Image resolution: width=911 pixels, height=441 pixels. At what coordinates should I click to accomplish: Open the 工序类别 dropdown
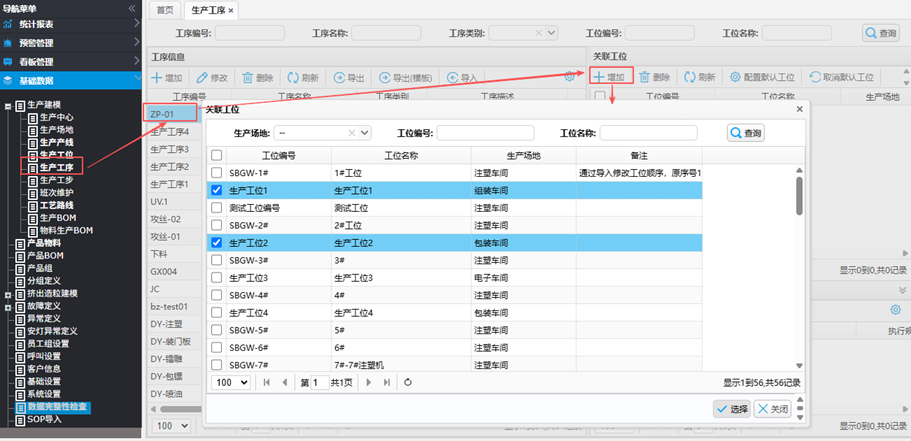pos(551,33)
